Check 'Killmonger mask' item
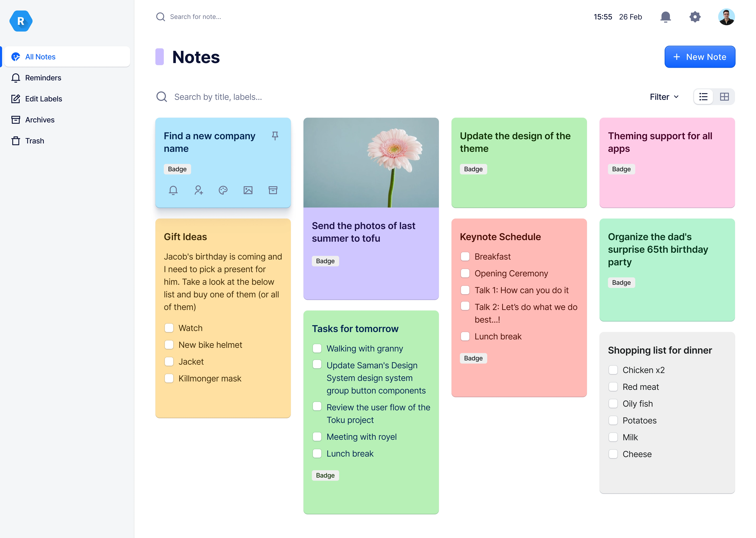 pyautogui.click(x=169, y=378)
